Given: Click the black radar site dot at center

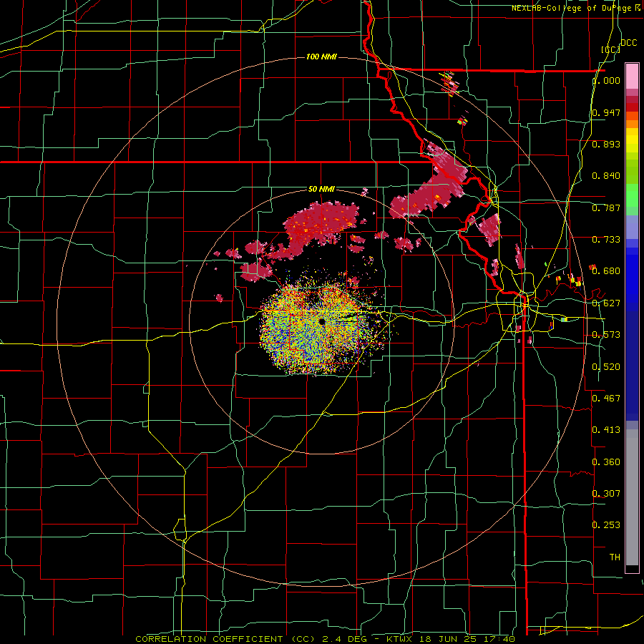Looking at the screenshot, I should (321, 321).
